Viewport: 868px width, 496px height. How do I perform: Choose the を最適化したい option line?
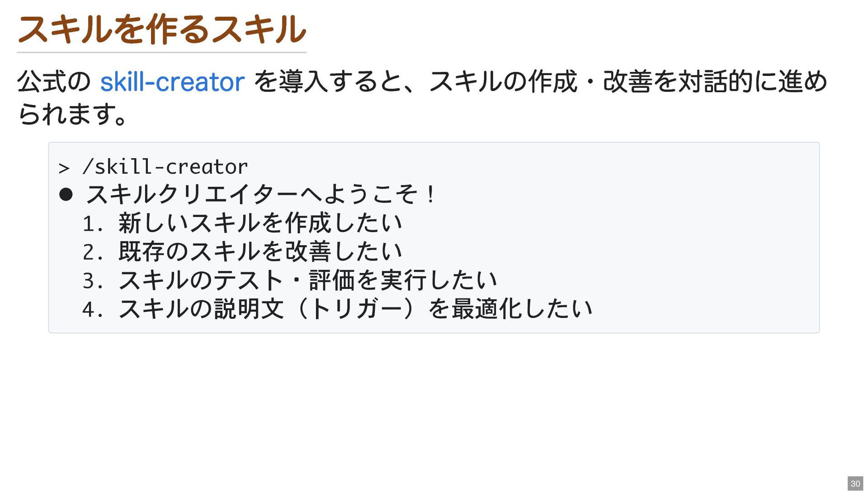click(x=510, y=309)
